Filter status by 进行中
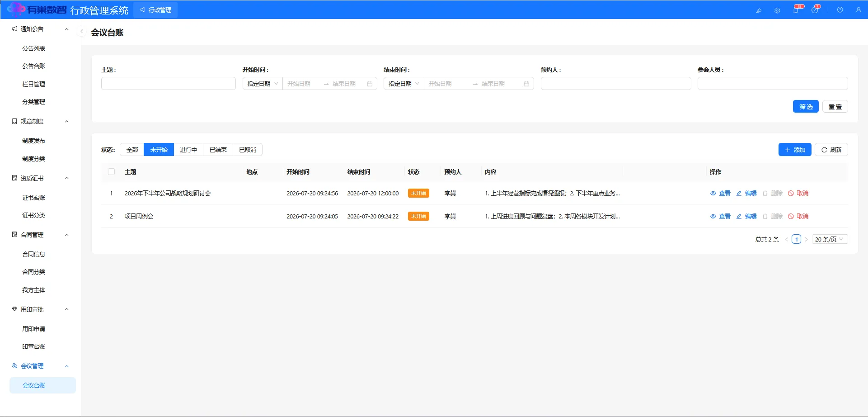Image resolution: width=868 pixels, height=417 pixels. pos(188,150)
